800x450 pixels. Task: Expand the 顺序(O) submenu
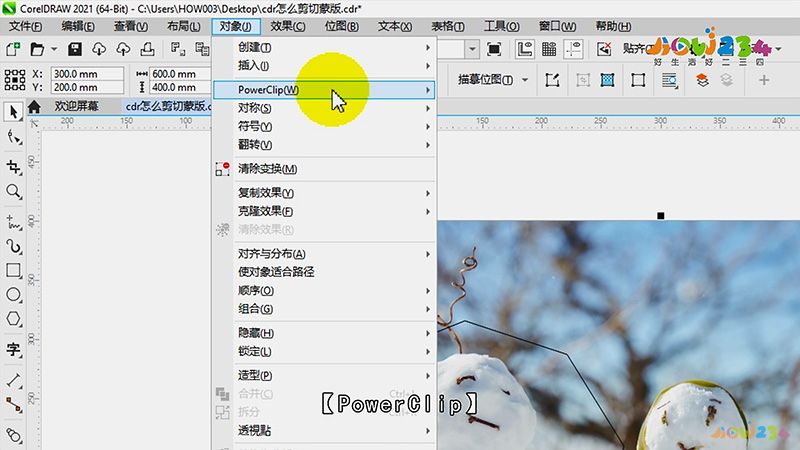[x=324, y=291]
